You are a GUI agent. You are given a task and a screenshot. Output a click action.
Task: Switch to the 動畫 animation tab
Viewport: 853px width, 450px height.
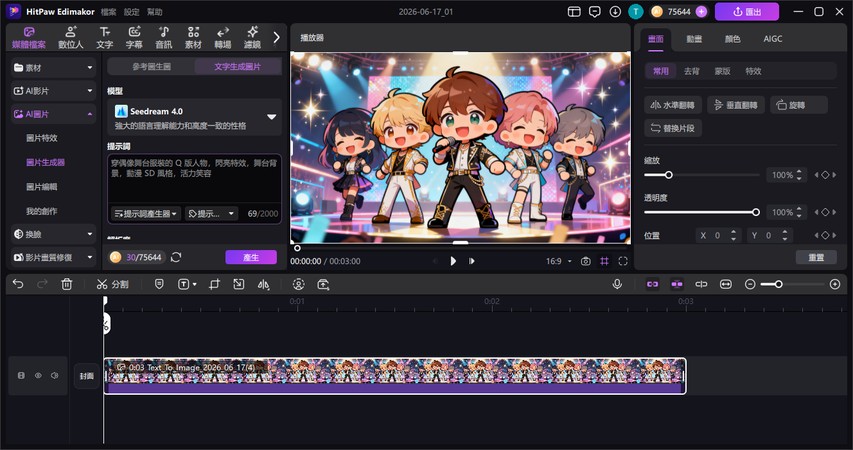point(694,39)
